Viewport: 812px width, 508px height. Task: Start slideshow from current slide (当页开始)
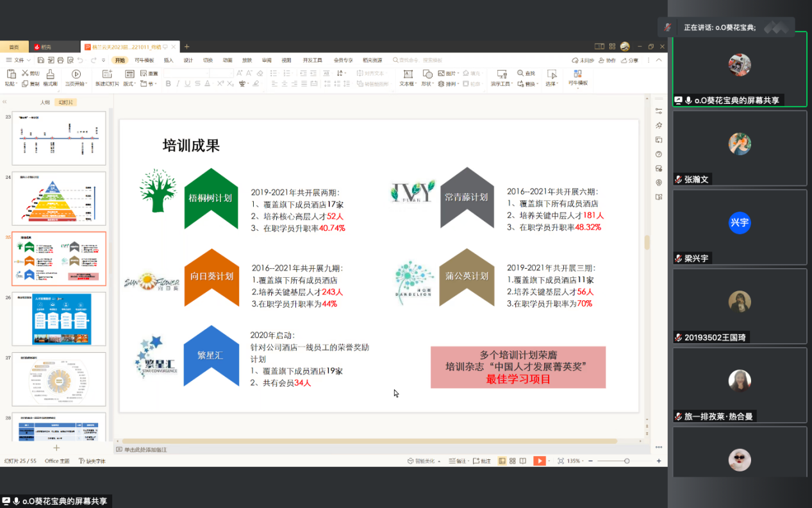(x=76, y=74)
